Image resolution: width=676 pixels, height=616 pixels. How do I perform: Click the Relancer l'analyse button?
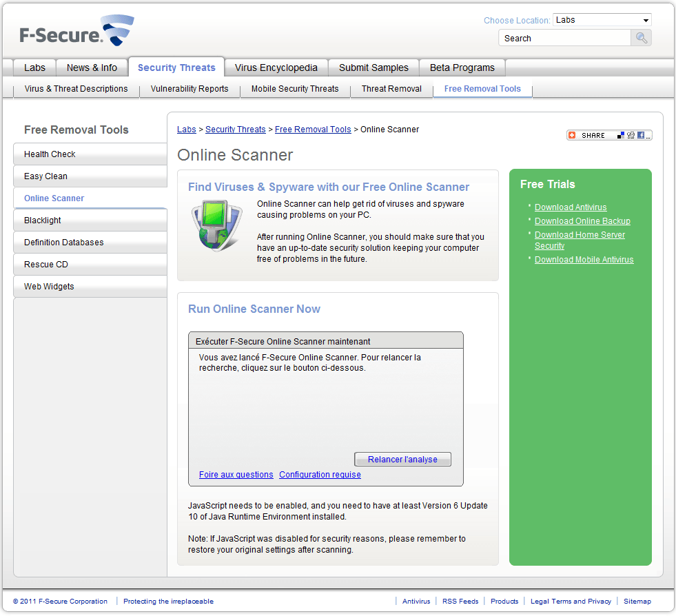[402, 459]
